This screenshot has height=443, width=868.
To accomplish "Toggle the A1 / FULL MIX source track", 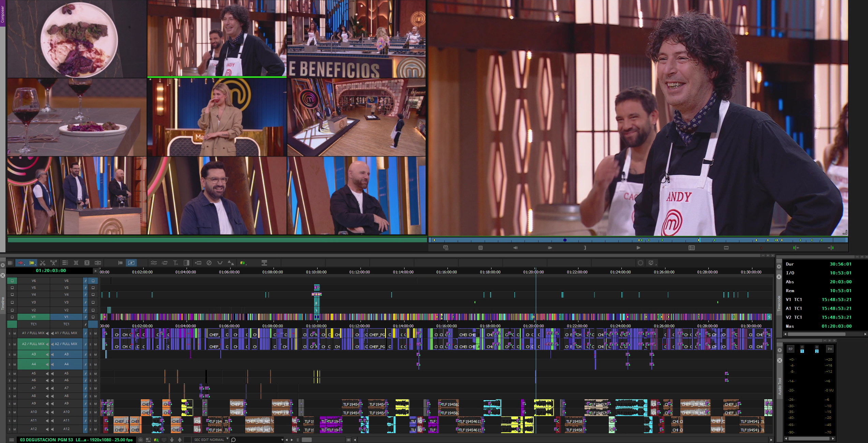I will point(33,333).
